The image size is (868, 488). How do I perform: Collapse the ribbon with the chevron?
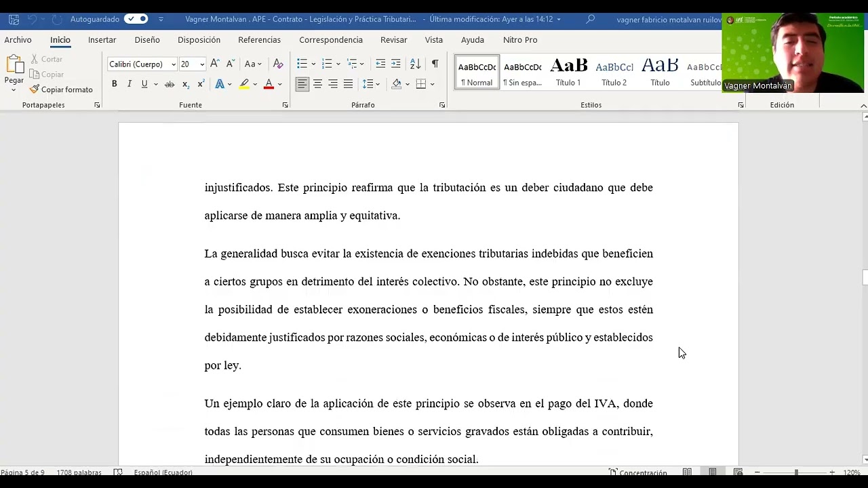point(863,106)
